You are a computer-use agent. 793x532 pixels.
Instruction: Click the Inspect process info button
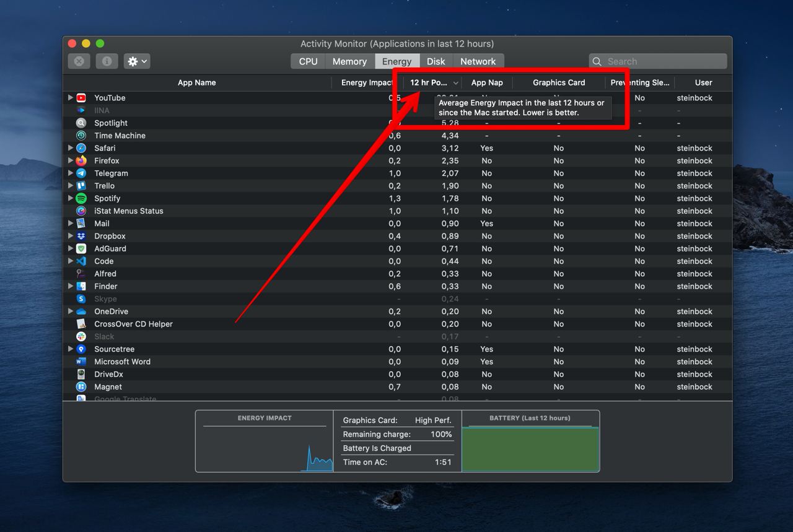click(x=107, y=61)
